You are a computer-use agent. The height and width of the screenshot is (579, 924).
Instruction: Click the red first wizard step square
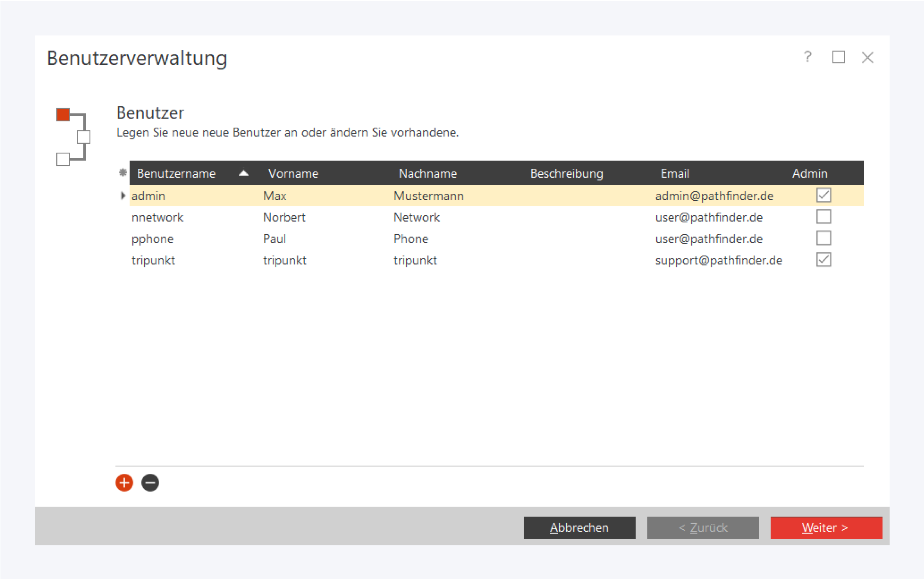[x=63, y=115]
